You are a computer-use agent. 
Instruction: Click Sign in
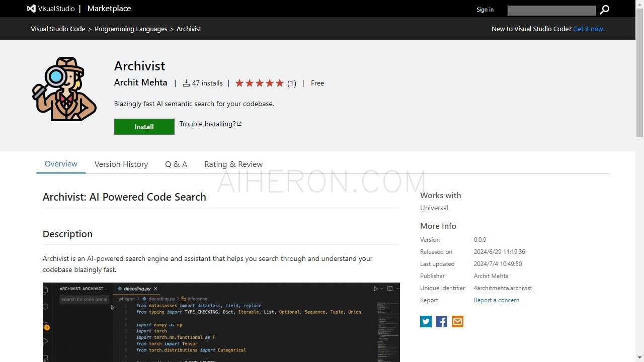click(485, 10)
